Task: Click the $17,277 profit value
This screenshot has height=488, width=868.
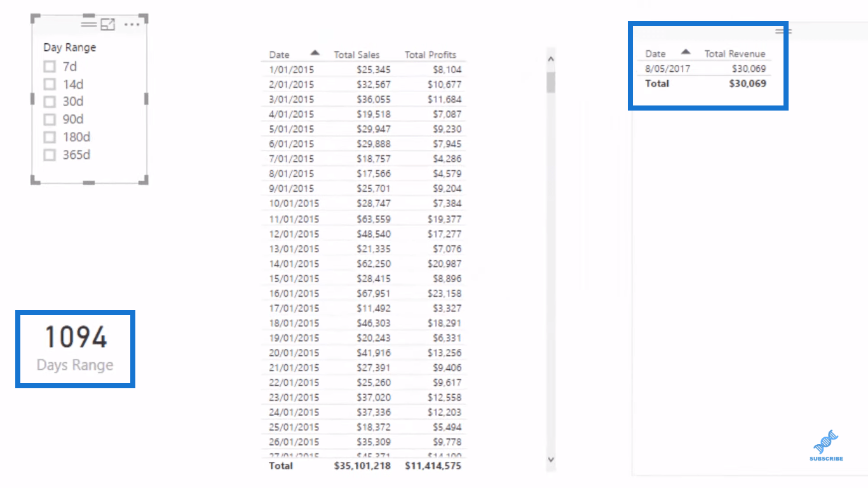Action: (444, 234)
